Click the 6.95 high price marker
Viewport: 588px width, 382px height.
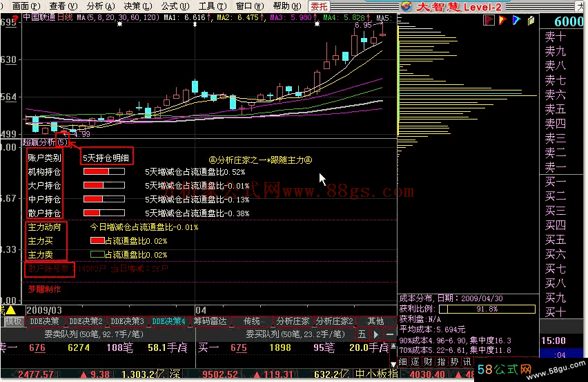point(362,25)
